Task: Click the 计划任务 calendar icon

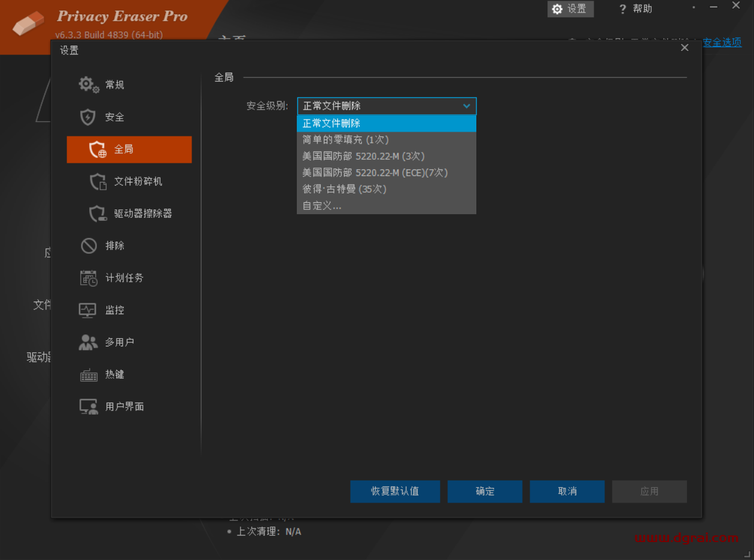Action: [89, 278]
